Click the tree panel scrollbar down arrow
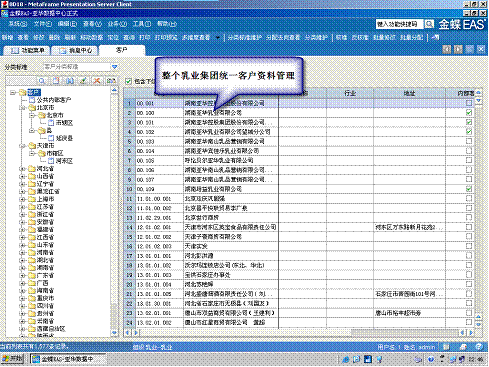 click(x=114, y=333)
